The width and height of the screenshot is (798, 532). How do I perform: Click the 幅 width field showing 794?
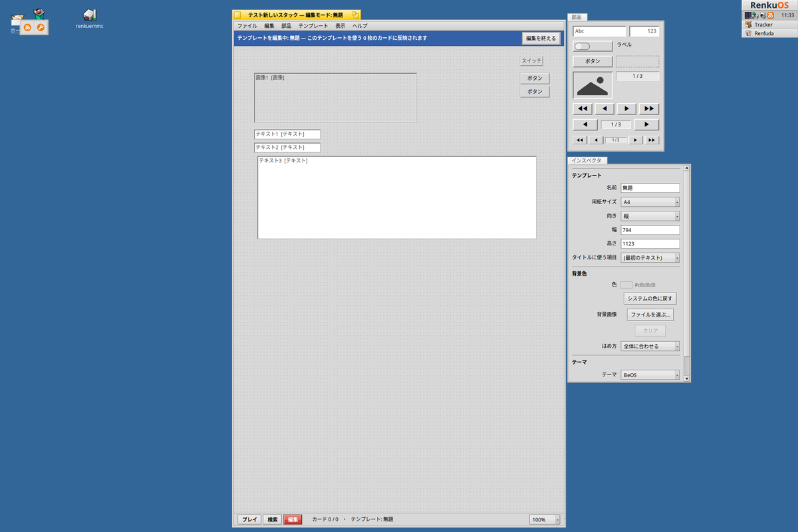(650, 229)
